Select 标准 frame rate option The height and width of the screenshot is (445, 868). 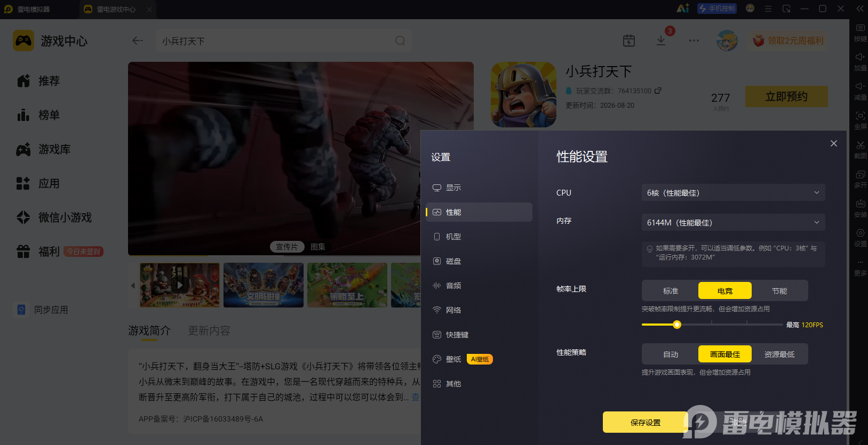tap(671, 290)
